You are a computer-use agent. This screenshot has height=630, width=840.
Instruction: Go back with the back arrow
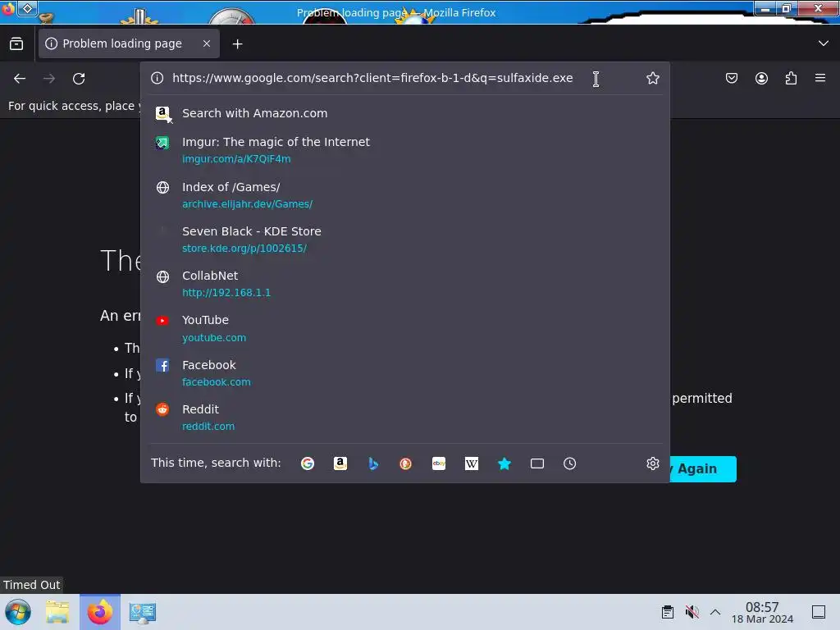20,79
